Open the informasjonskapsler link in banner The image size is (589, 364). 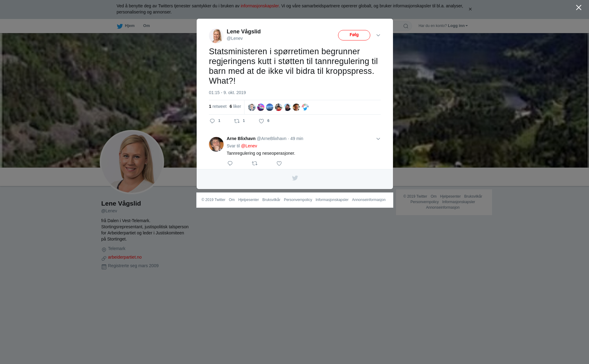tap(260, 6)
